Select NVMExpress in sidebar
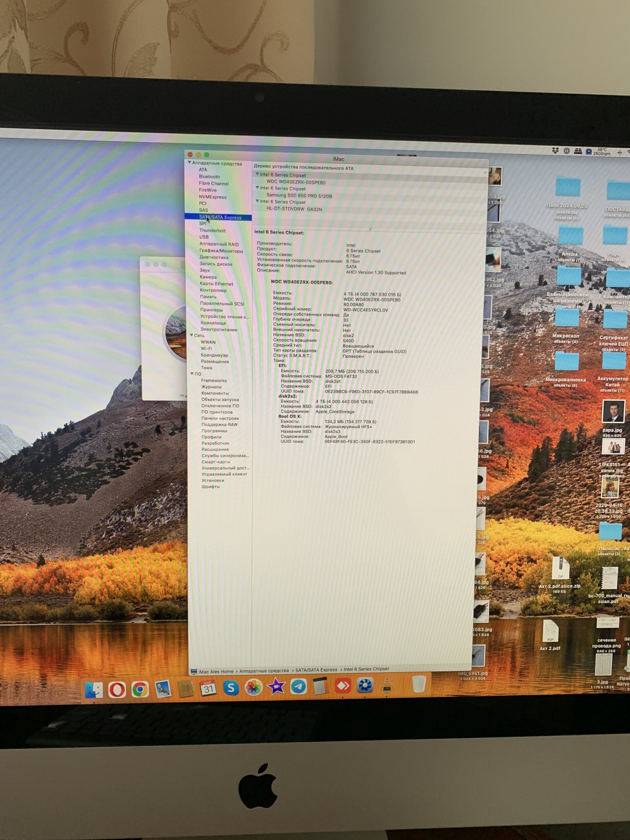Viewport: 630px width, 840px height. [213, 197]
